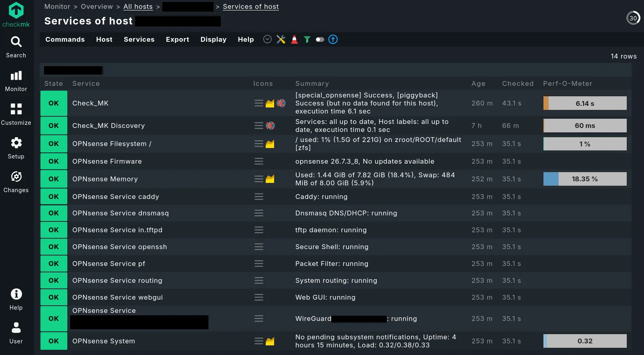Open the green funnel filter icon
Screen dimensions: 644x355
pos(307,39)
